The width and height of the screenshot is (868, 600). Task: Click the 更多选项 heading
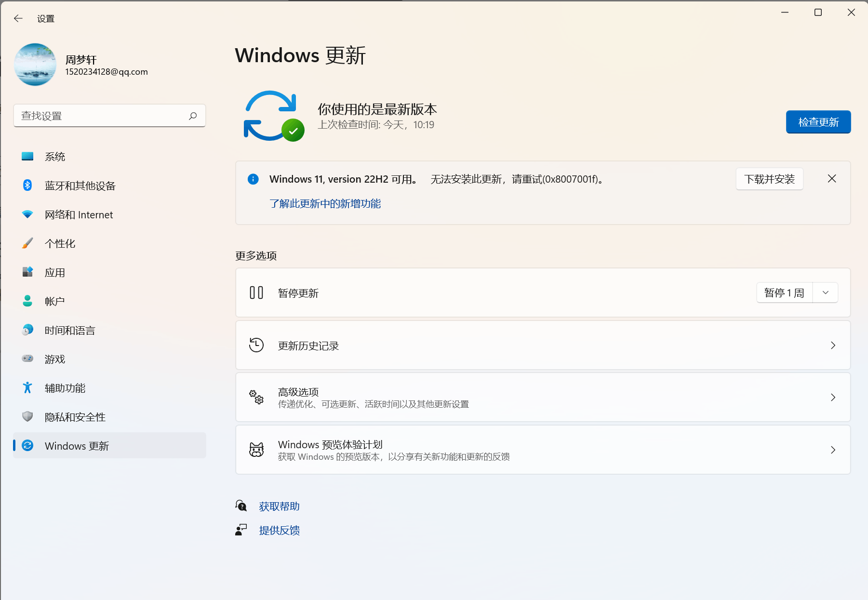pyautogui.click(x=256, y=255)
